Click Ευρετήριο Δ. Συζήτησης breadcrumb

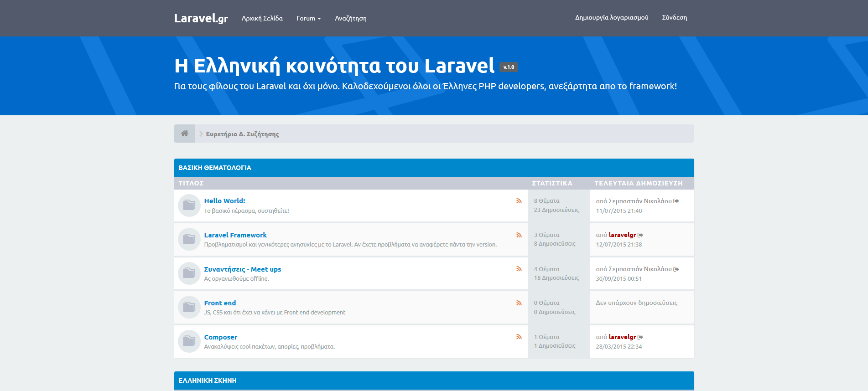[x=242, y=134]
